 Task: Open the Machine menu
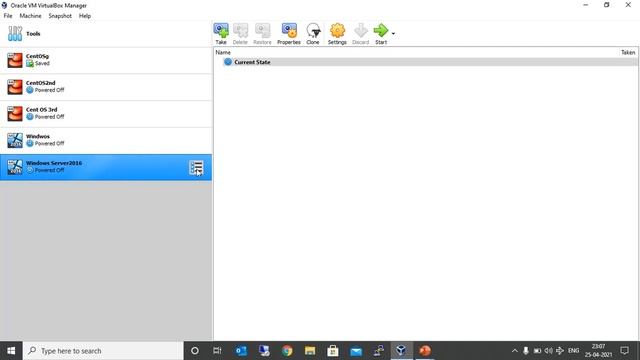[30, 16]
